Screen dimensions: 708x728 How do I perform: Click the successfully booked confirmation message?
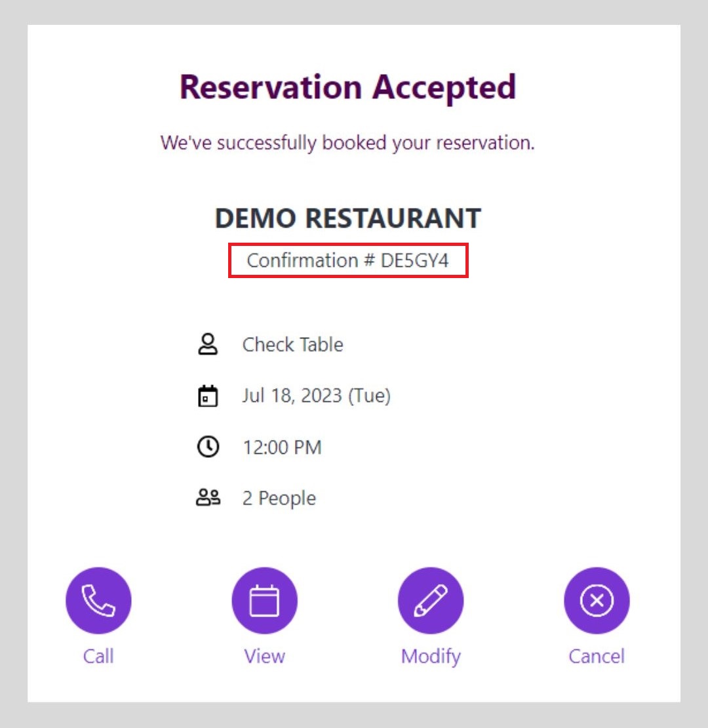point(348,142)
